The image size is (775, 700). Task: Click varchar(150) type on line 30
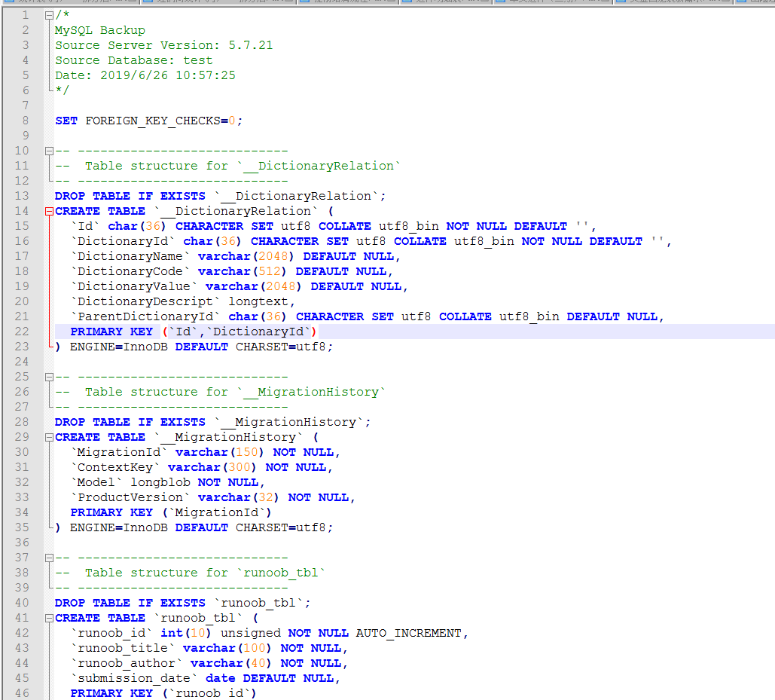(x=219, y=452)
